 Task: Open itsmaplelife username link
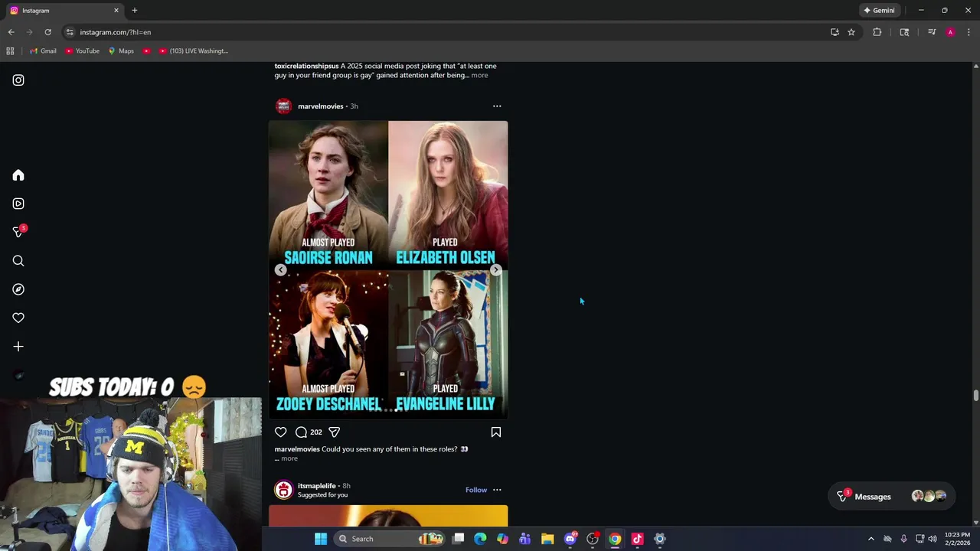coord(316,486)
